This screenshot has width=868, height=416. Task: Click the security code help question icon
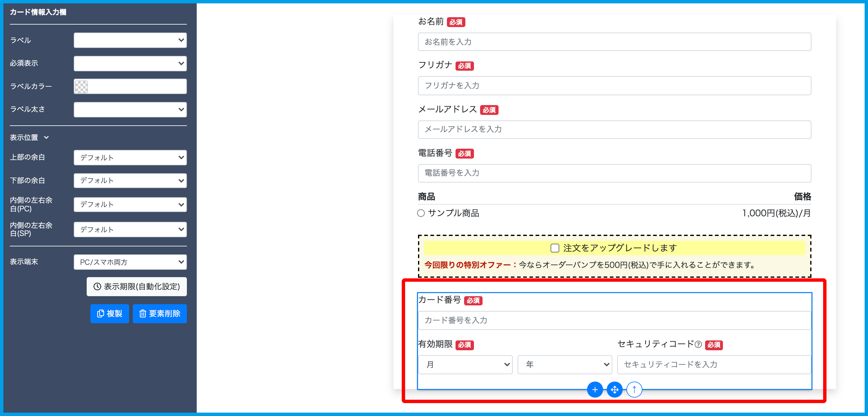(698, 344)
